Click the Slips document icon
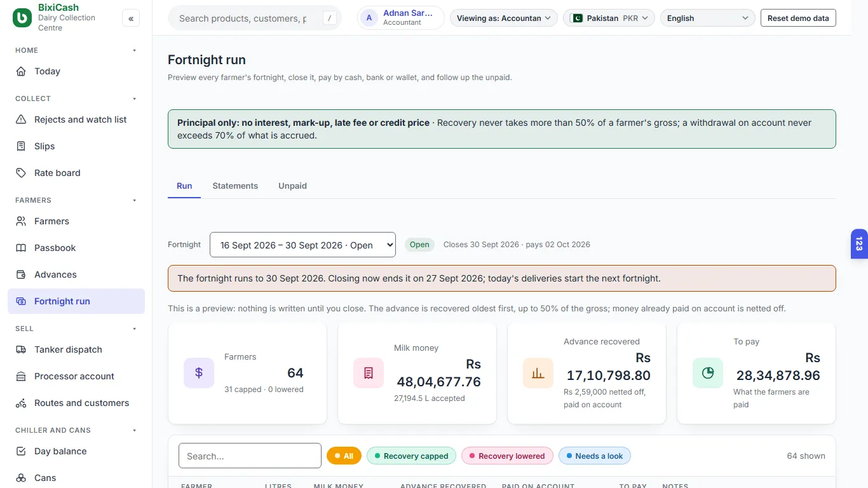Image resolution: width=868 pixels, height=488 pixels. [21, 146]
